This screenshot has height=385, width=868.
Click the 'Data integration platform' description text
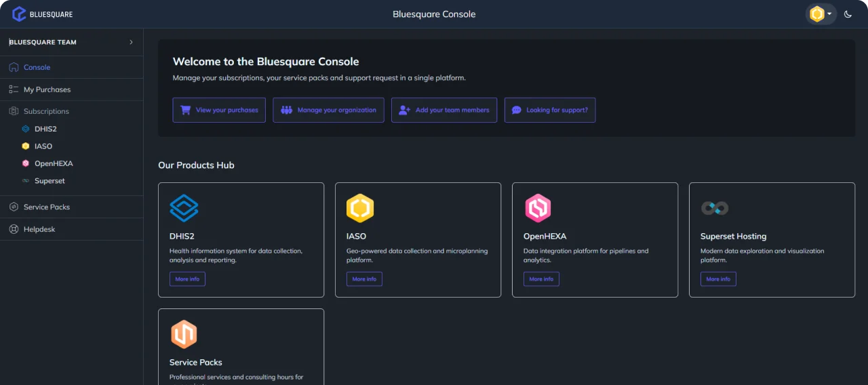point(586,256)
